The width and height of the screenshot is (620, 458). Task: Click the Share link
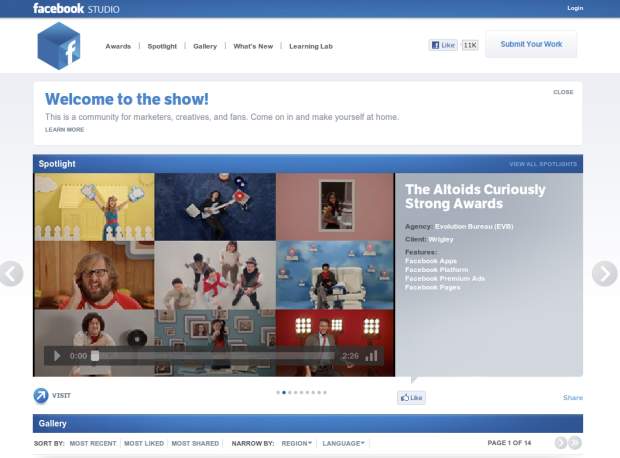(x=573, y=397)
